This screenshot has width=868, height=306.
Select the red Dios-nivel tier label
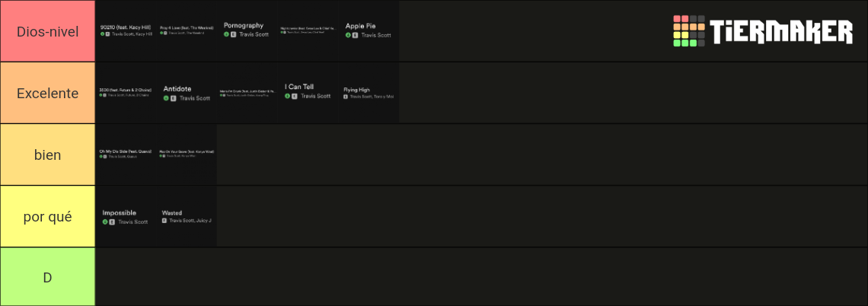(48, 31)
